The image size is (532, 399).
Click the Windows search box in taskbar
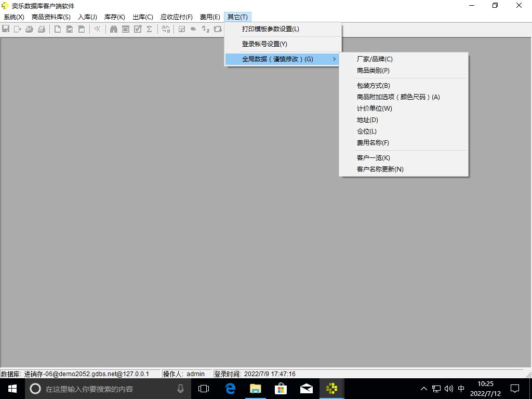[x=104, y=389]
